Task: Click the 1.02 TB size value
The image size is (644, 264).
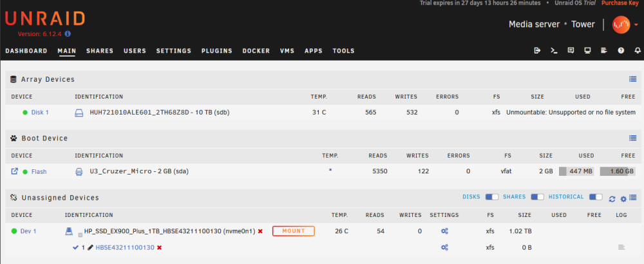Action: tap(520, 231)
